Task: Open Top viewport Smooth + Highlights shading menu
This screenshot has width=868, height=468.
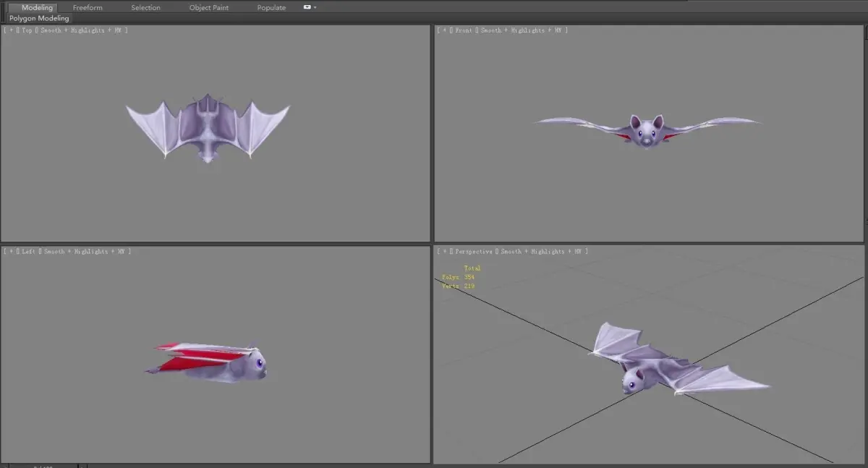Action: coord(83,30)
